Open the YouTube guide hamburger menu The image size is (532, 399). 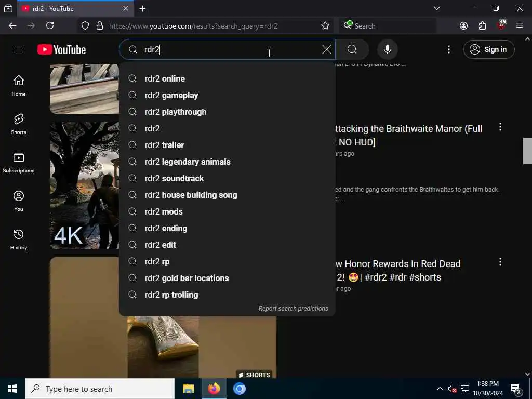(19, 49)
